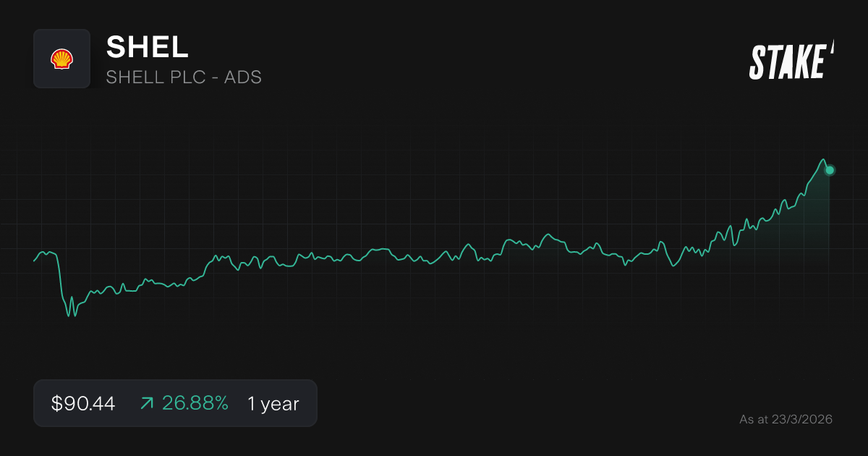This screenshot has height=456, width=868.
Task: Click the green endpoint dot on chart
Action: pos(830,170)
